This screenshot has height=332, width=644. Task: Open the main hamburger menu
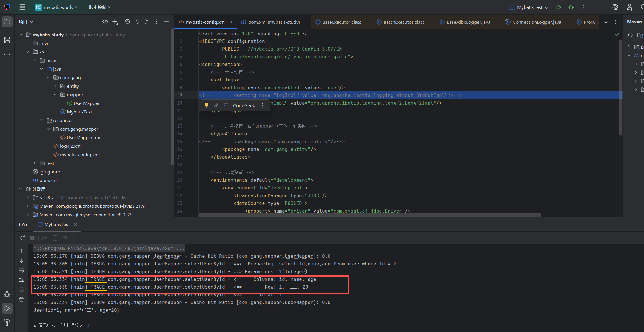coord(22,7)
